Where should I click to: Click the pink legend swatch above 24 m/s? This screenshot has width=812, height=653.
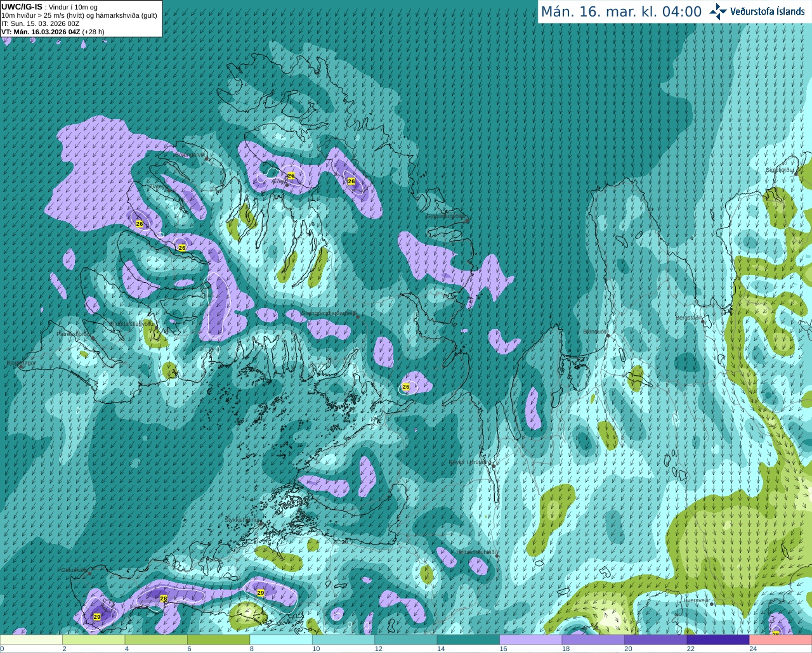point(780,640)
